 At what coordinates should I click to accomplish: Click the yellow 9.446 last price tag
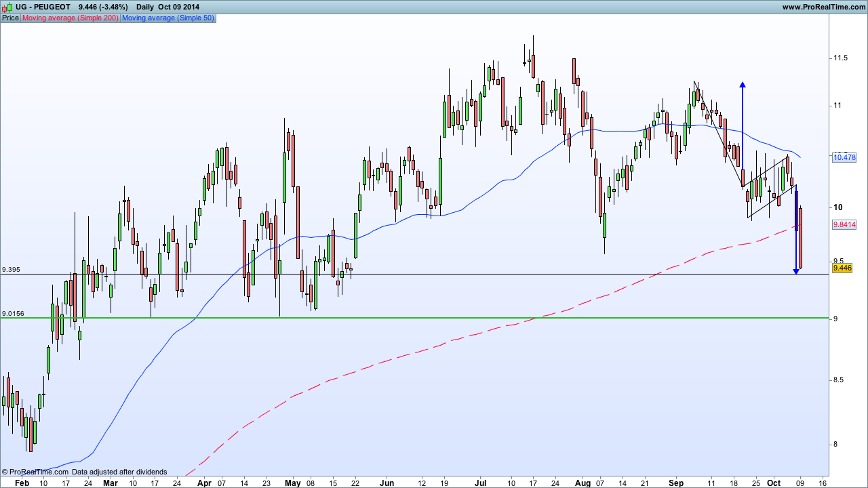[x=842, y=268]
